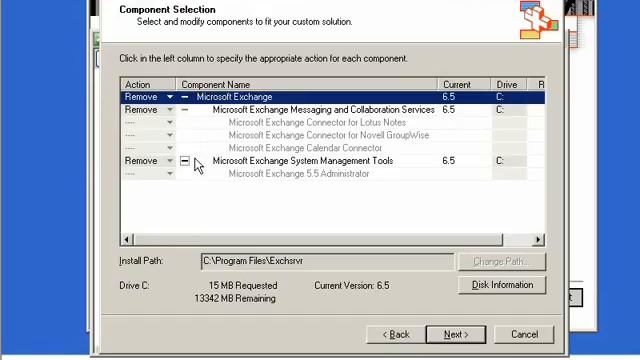Open Action dropdown for Exchange 5.5 Administrator

point(170,173)
